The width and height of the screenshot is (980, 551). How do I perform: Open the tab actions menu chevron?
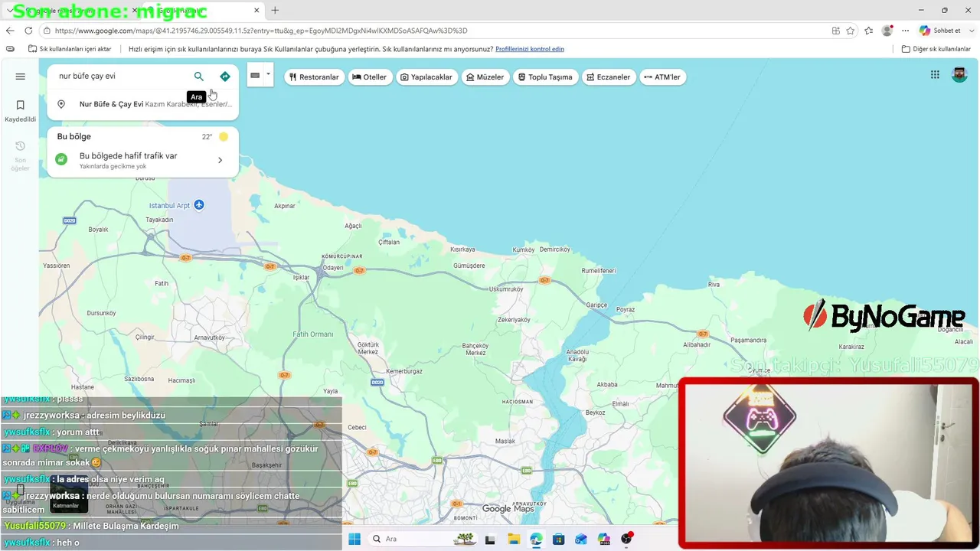[10, 11]
